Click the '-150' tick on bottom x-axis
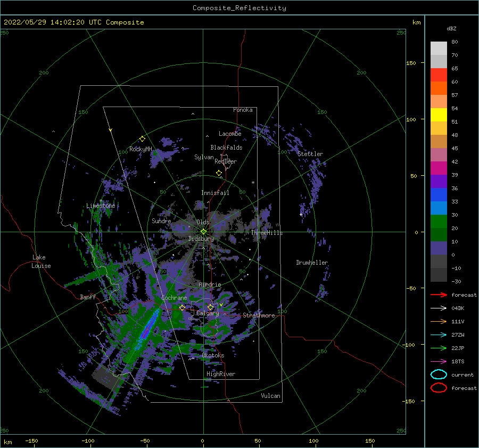Screen dimensions: 479x448 pos(31,441)
